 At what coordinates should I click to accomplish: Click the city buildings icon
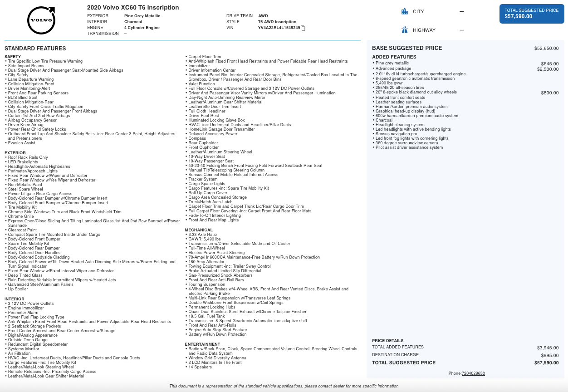tap(405, 11)
